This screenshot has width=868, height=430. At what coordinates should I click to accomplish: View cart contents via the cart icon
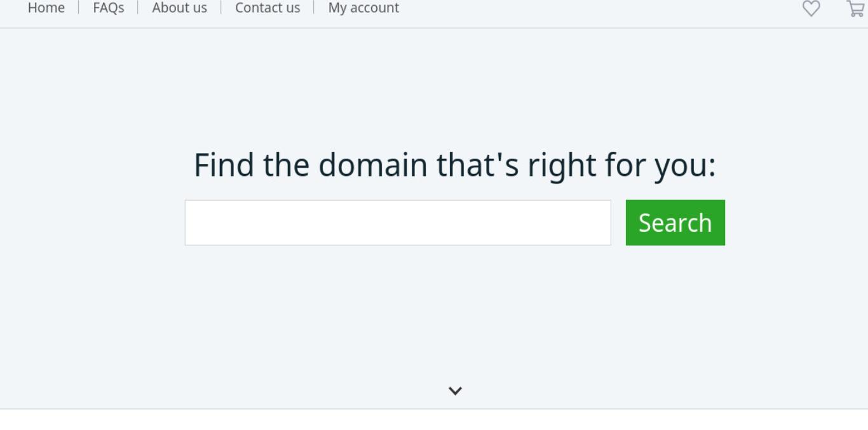(x=856, y=8)
